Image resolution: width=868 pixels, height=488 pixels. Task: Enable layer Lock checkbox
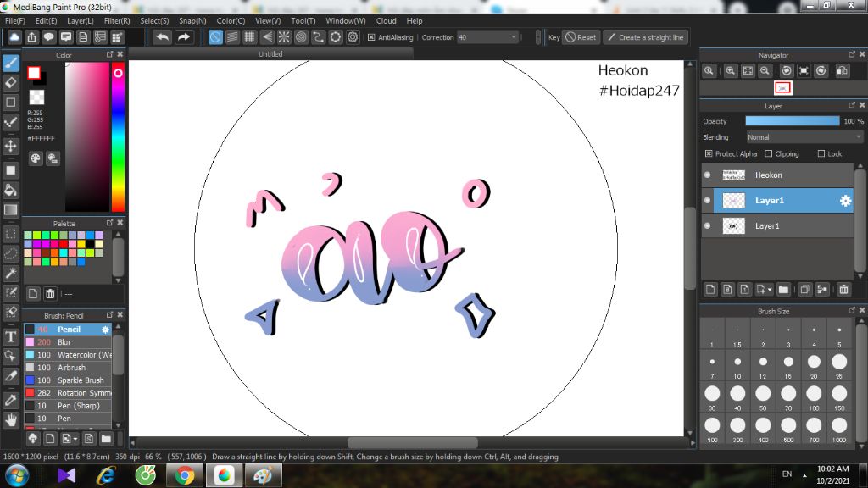(821, 154)
